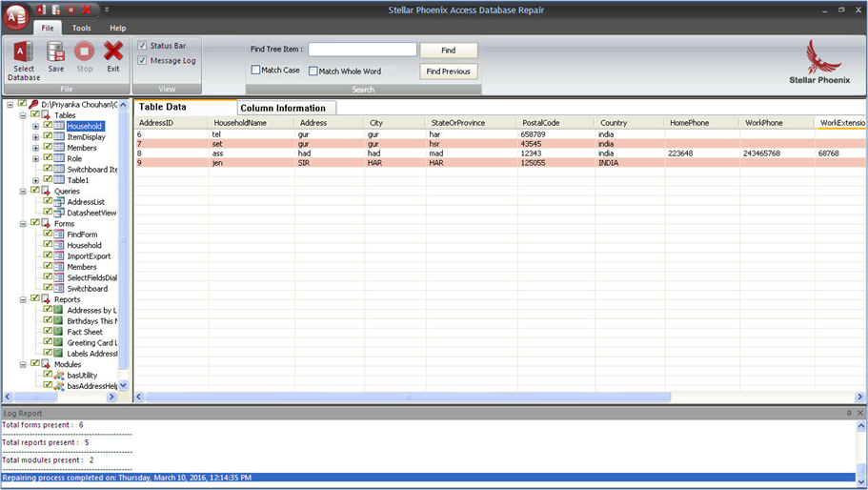The image size is (868, 490).
Task: Collapse the Reports tree node
Action: [x=23, y=300]
